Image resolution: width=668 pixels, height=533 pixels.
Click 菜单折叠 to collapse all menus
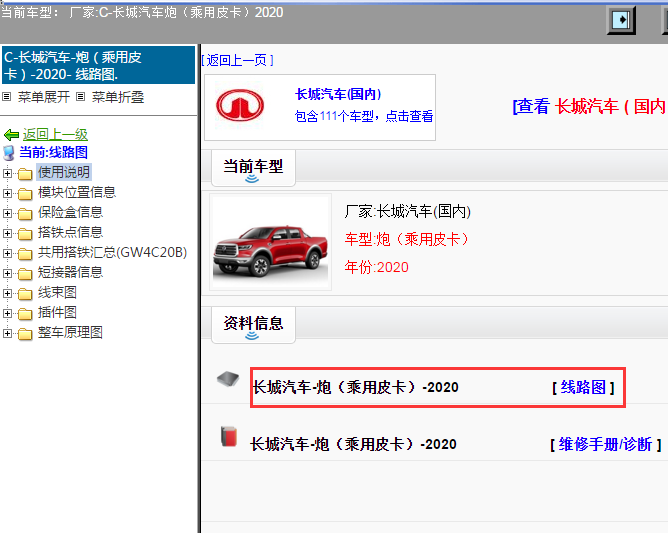point(118,97)
